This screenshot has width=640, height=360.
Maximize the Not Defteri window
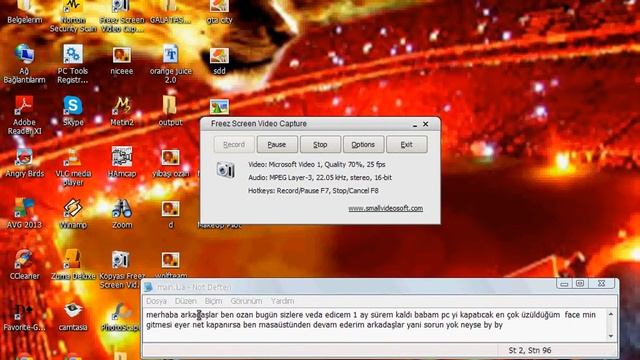[x=580, y=283]
